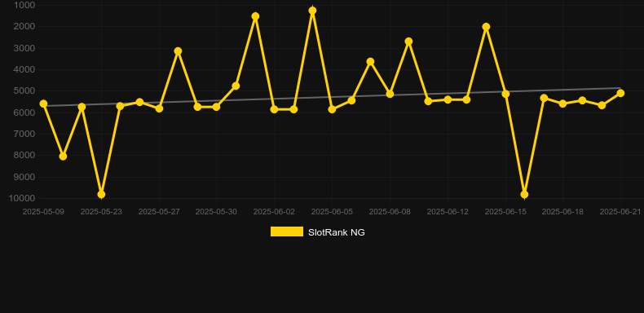The height and width of the screenshot is (313, 644).
Task: Select the data point at 2025-06-08
Action: 390,94
